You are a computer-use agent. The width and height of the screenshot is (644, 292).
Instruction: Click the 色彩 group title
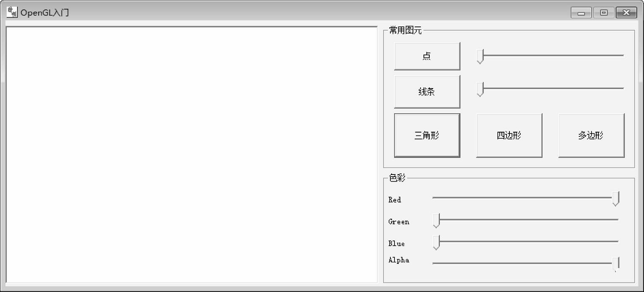tap(397, 178)
